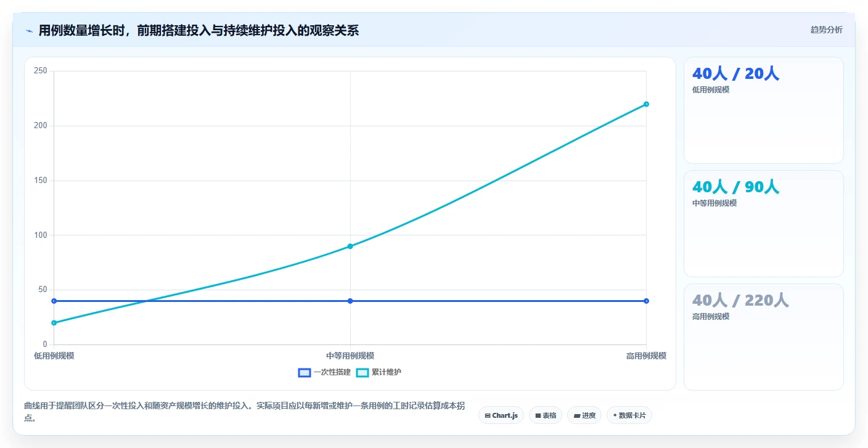Open the 40人 / 20人 low-scale card
Viewport: 868px width, 448px height.
tap(763, 110)
